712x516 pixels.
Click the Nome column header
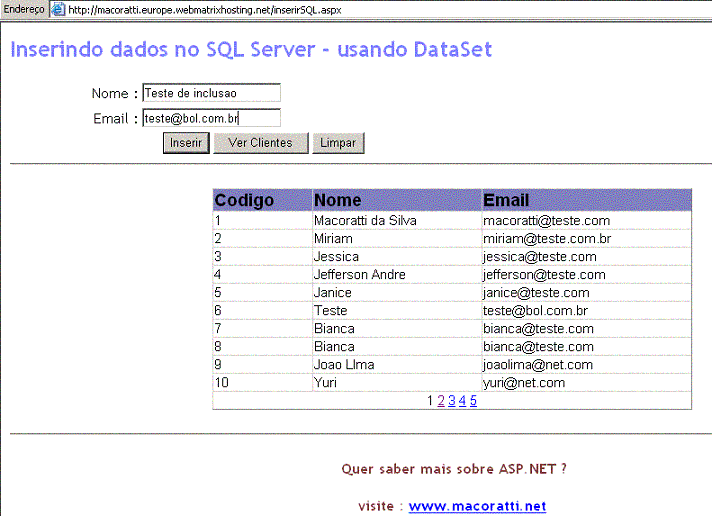pyautogui.click(x=397, y=200)
